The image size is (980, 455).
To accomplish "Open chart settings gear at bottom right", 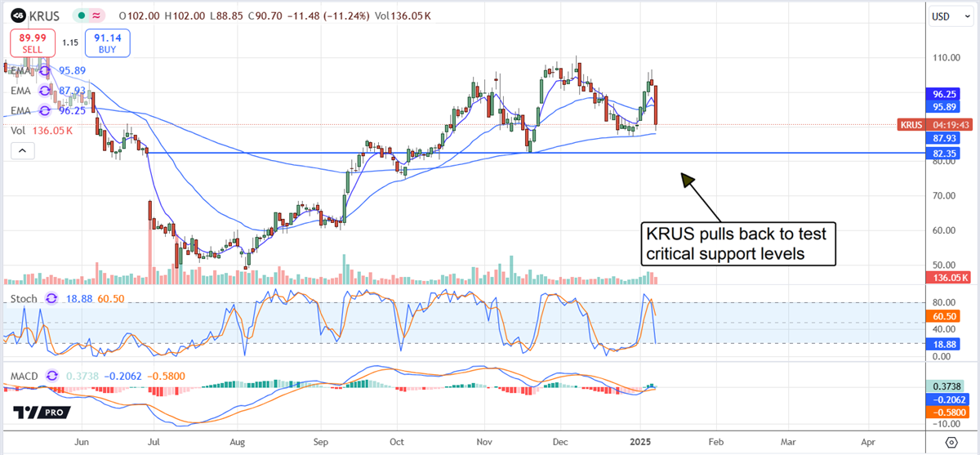I will 951,442.
